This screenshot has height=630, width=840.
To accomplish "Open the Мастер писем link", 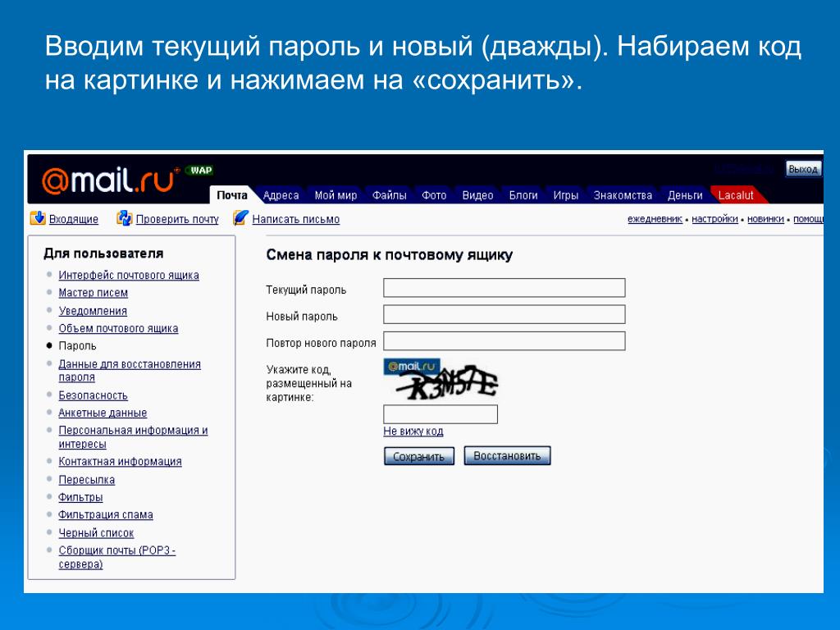I will point(94,293).
